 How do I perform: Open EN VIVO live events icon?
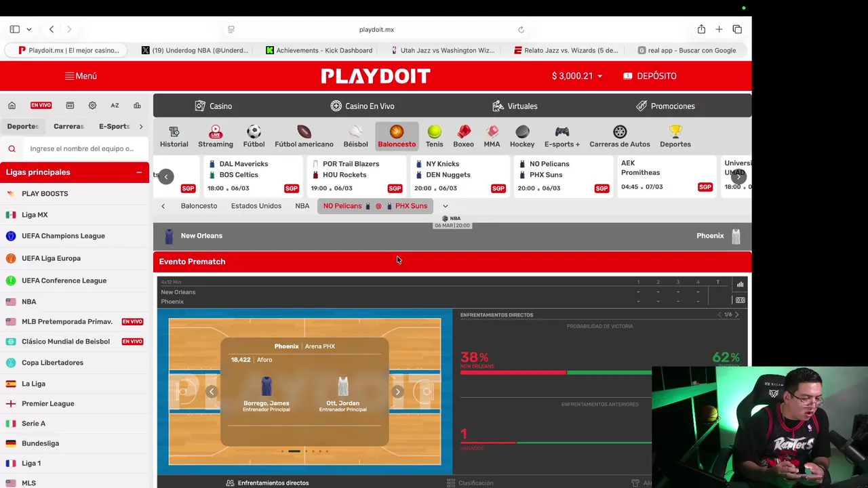click(41, 105)
